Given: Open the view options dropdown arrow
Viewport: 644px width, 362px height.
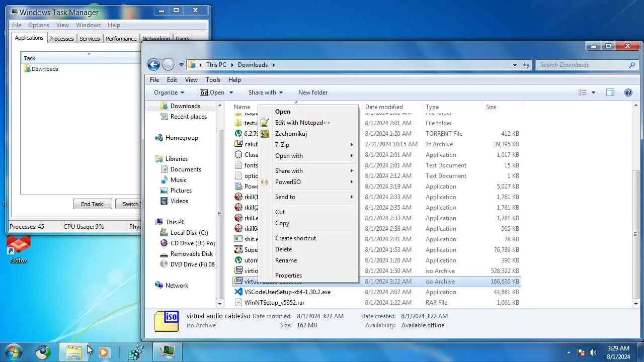Looking at the screenshot, I should pyautogui.click(x=593, y=93).
